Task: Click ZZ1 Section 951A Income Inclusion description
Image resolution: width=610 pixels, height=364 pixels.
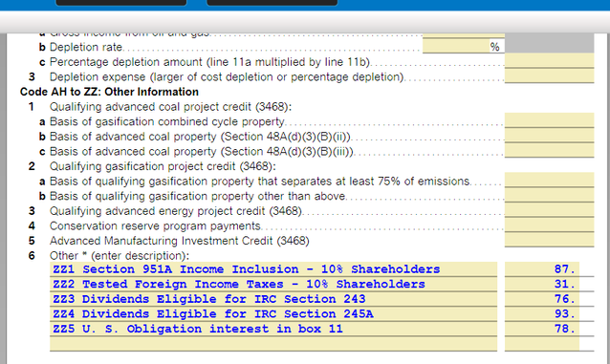Action: (273, 269)
